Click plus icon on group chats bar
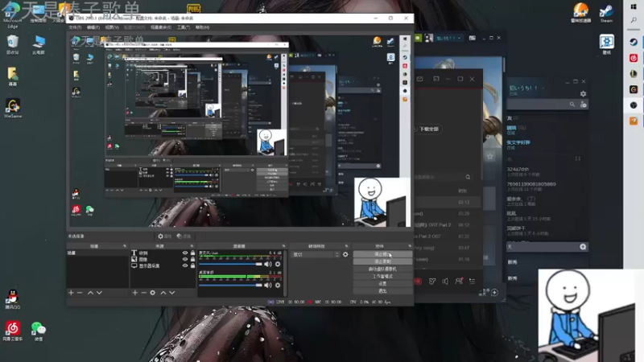This screenshot has width=644, height=362. click(x=583, y=247)
